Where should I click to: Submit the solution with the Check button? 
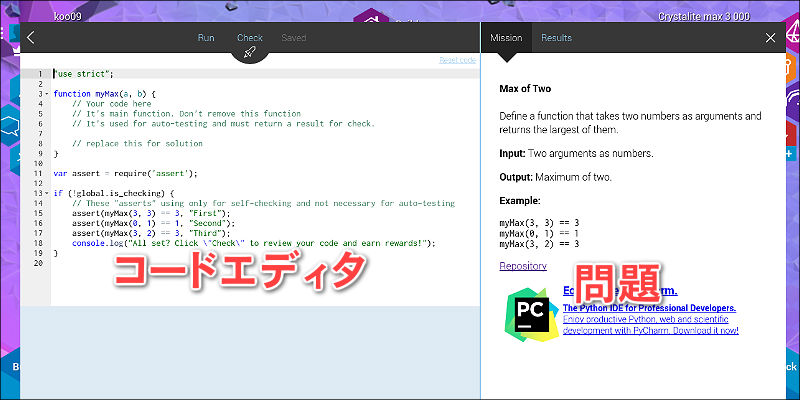pos(249,38)
